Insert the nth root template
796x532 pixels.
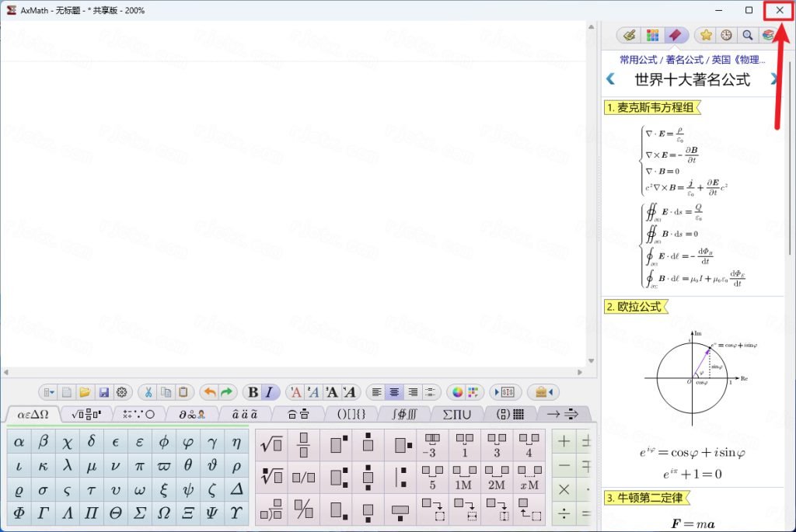(x=271, y=477)
